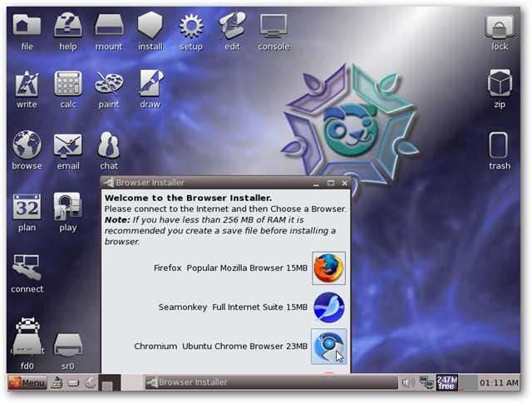Click the Browser Installer title bar icon
The image size is (532, 403).
pos(109,183)
